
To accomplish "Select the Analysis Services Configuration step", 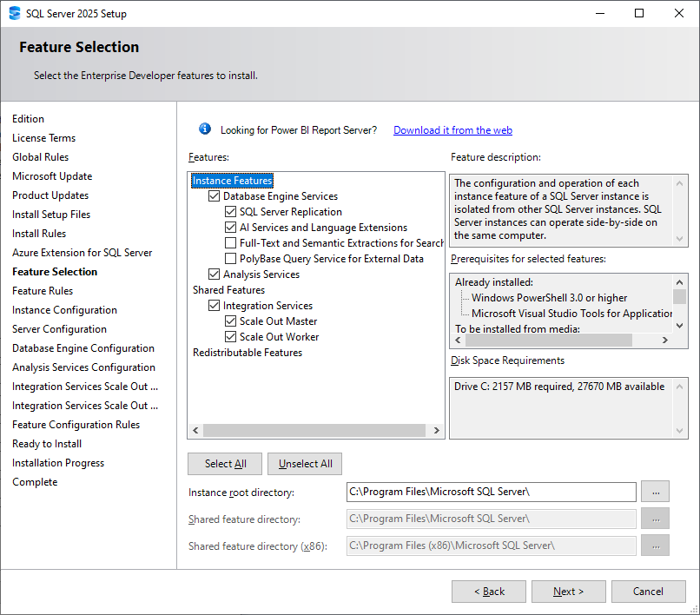I will pos(84,367).
